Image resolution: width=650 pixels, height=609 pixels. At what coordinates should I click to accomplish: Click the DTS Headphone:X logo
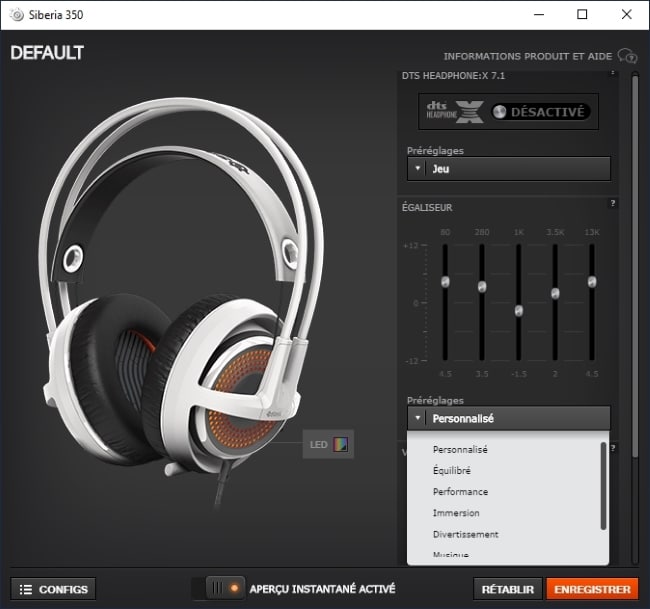coord(455,112)
